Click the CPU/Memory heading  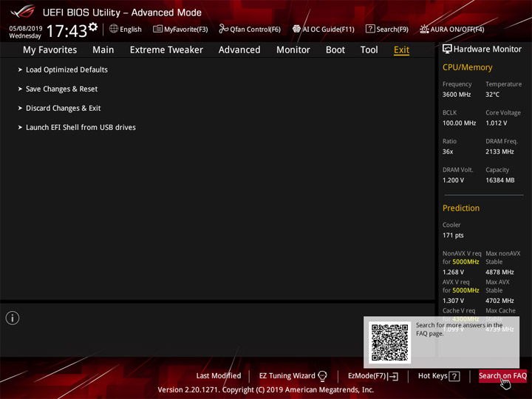point(467,67)
